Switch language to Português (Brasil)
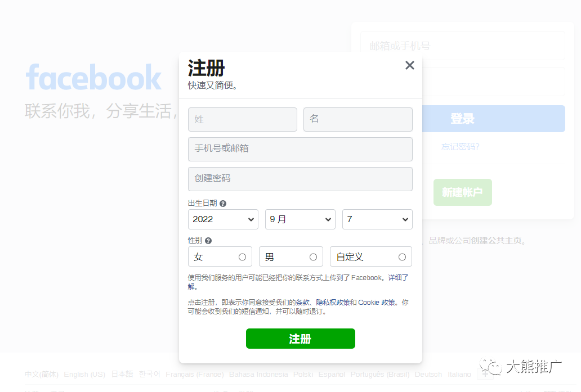Screen dimensions: 581x392 pyautogui.click(x=380, y=374)
